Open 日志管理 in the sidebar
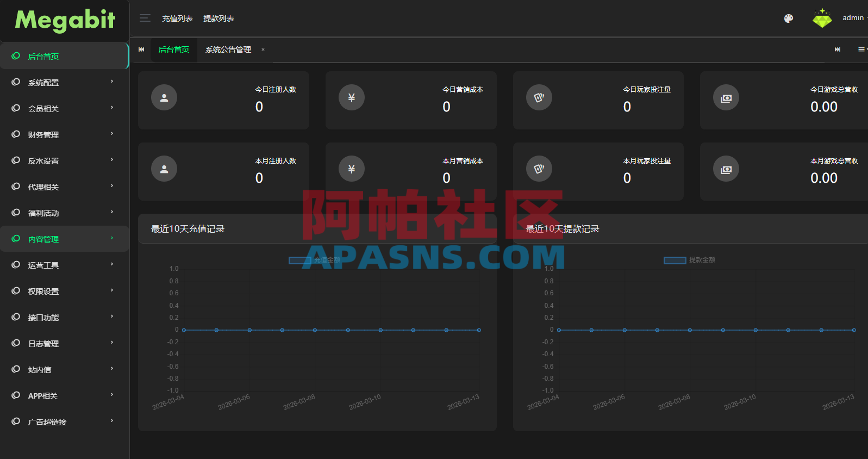868x459 pixels. click(x=65, y=343)
